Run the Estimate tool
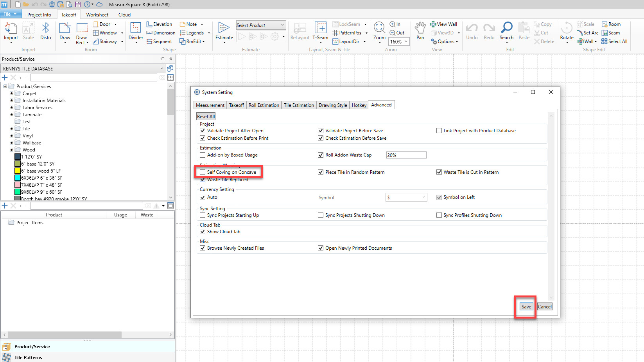 (x=224, y=31)
